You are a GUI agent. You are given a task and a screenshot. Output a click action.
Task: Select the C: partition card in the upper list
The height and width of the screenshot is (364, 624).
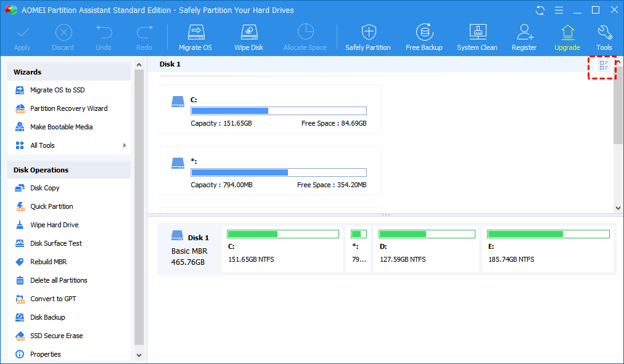tap(271, 109)
